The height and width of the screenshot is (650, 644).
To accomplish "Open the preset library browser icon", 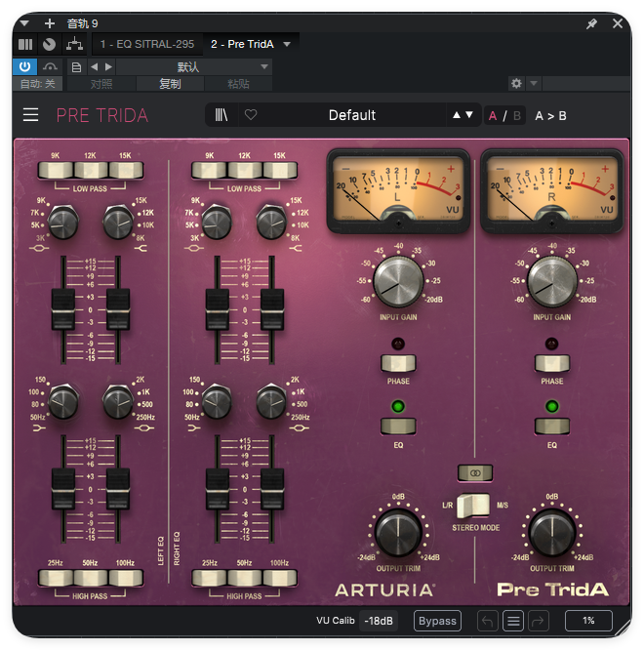I will 221,115.
